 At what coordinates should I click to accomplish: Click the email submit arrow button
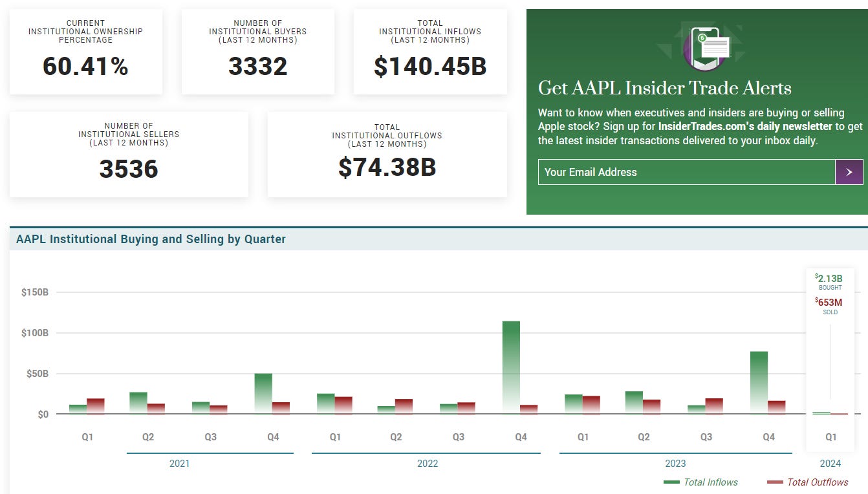[x=849, y=172]
